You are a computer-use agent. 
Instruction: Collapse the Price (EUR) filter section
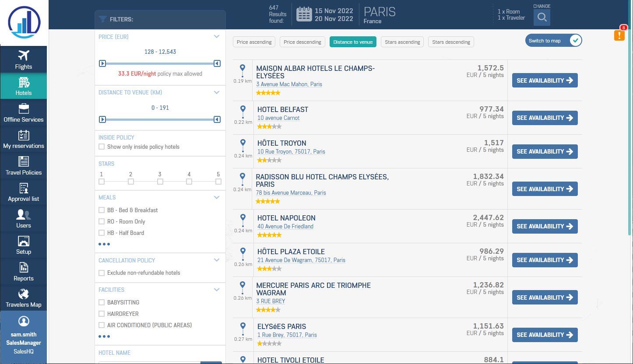click(216, 37)
